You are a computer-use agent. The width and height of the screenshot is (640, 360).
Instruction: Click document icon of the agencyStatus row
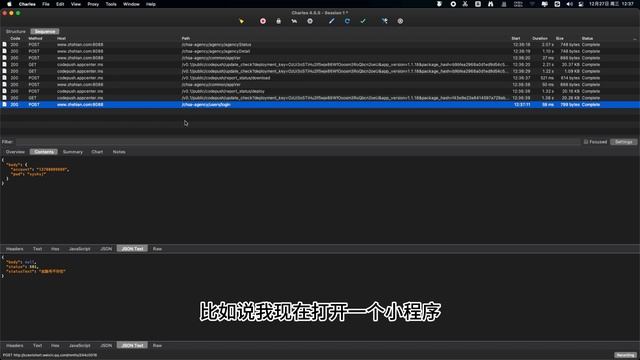coord(4,44)
